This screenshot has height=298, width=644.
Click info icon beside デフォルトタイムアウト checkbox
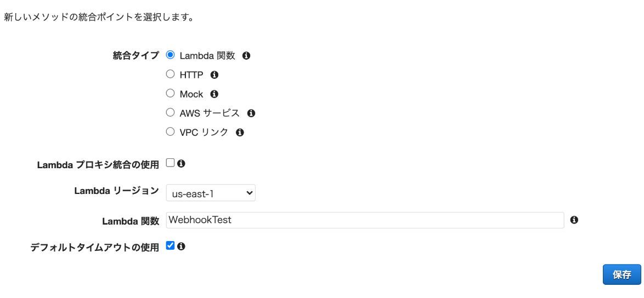pyautogui.click(x=180, y=247)
